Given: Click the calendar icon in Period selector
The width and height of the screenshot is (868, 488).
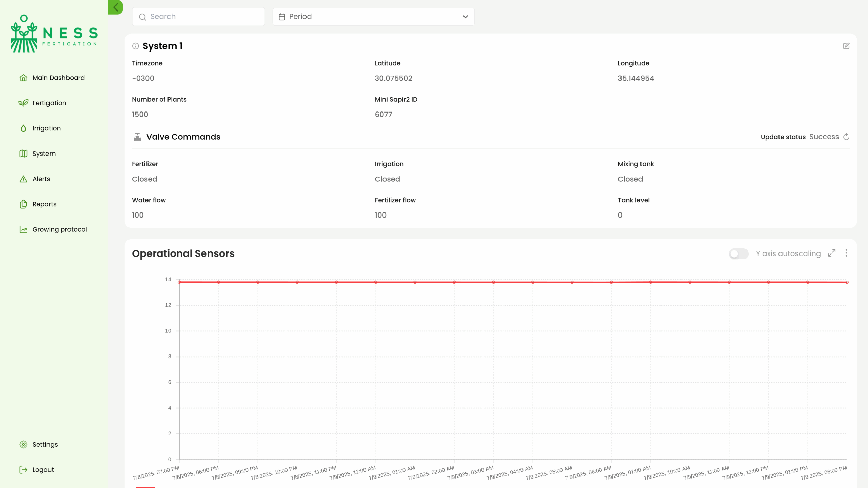Looking at the screenshot, I should (x=282, y=17).
